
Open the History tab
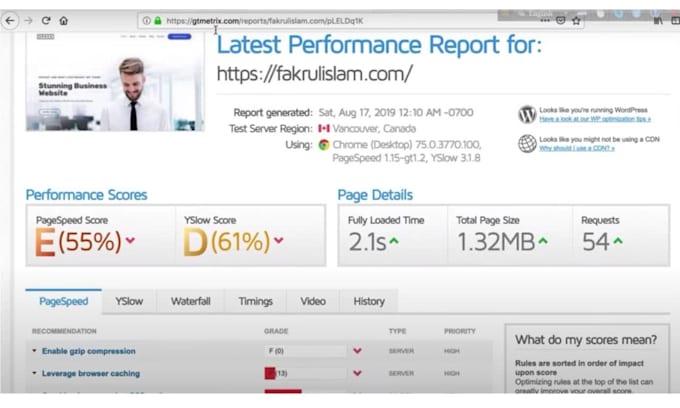coord(369,301)
